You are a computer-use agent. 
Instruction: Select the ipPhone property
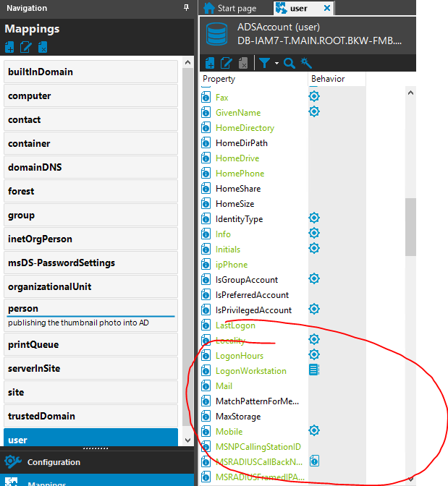[x=232, y=265]
